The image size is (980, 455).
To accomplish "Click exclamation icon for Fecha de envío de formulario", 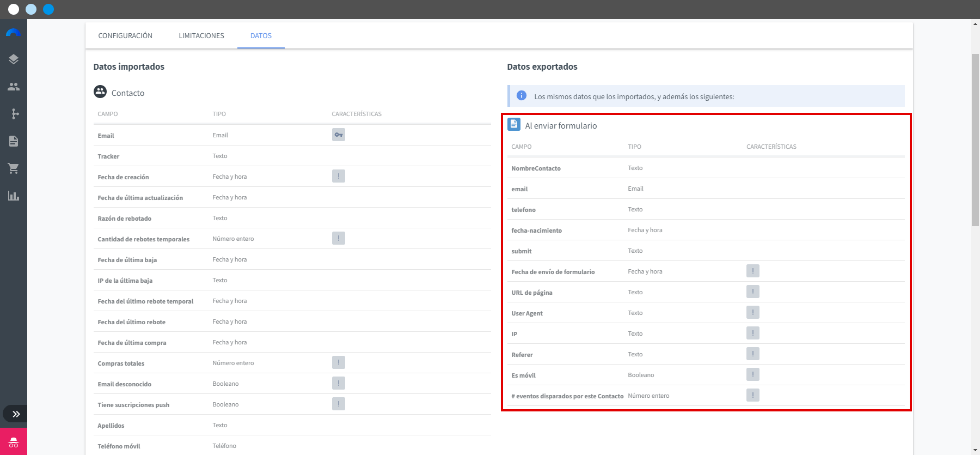I will 753,271.
